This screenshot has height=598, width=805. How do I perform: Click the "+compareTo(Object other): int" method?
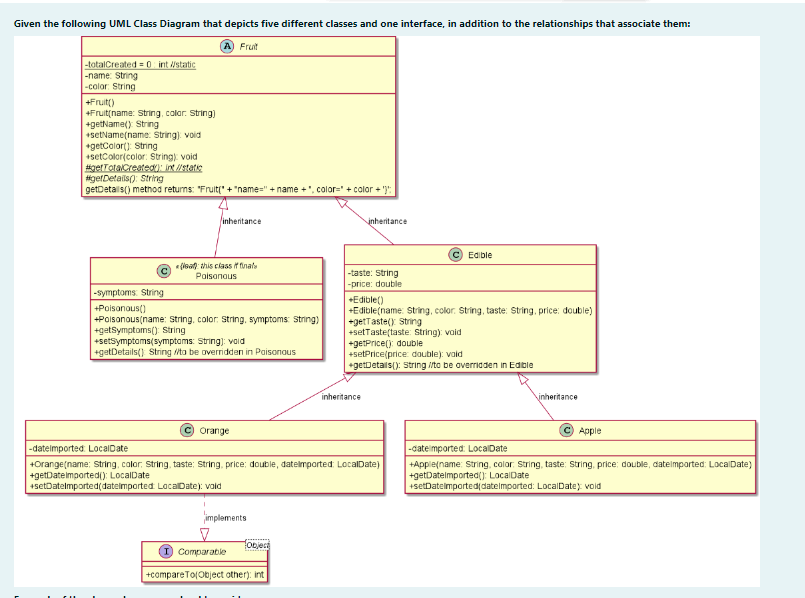pyautogui.click(x=205, y=572)
